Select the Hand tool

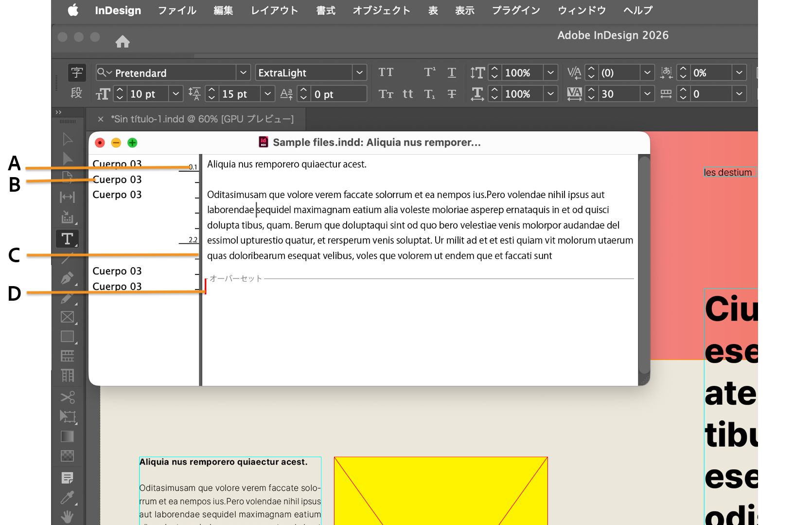click(x=67, y=517)
